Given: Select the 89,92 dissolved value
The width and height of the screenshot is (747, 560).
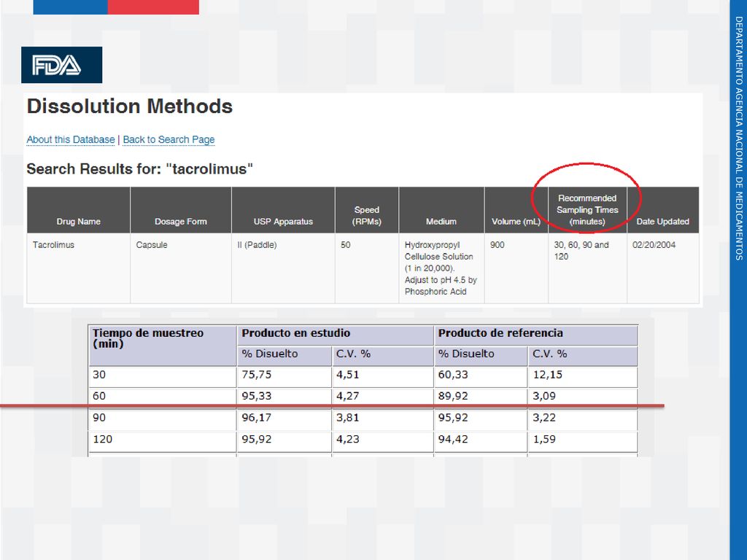Looking at the screenshot, I should 481,397.
